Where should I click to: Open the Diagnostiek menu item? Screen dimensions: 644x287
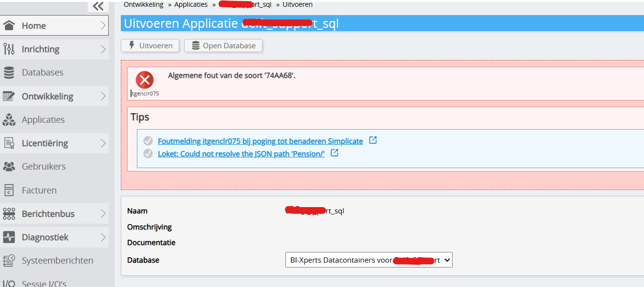pyautogui.click(x=45, y=237)
